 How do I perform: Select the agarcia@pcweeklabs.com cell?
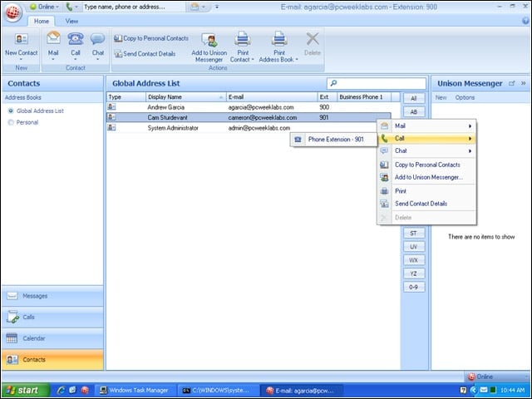(x=261, y=107)
